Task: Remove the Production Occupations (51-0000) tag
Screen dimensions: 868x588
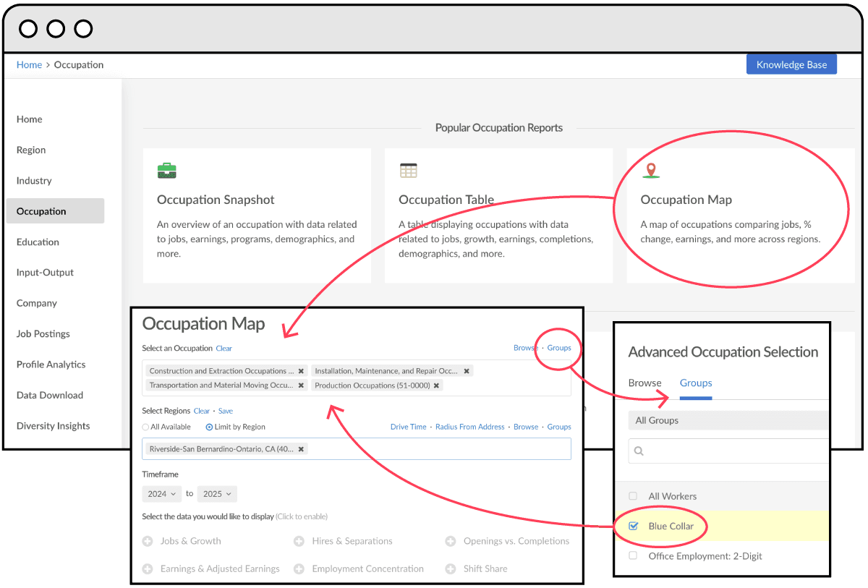Action: coord(437,385)
